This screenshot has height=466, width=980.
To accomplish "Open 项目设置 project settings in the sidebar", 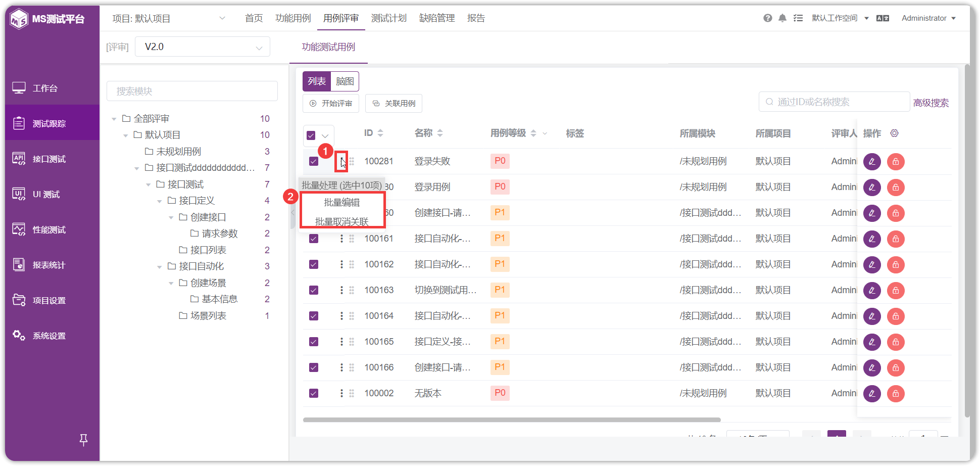I will (50, 300).
